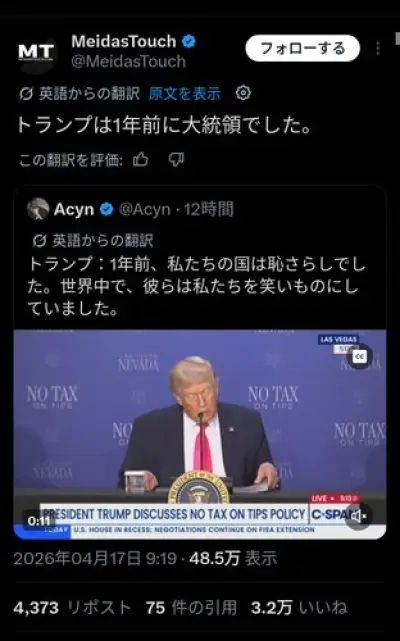The width and height of the screenshot is (400, 641).
Task: View the 4,373 リポスト list
Action: point(72,608)
